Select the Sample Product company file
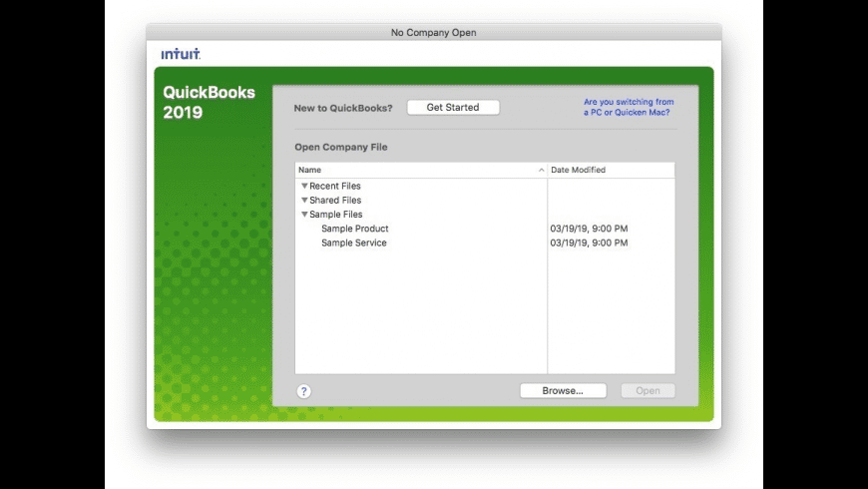 coord(355,229)
